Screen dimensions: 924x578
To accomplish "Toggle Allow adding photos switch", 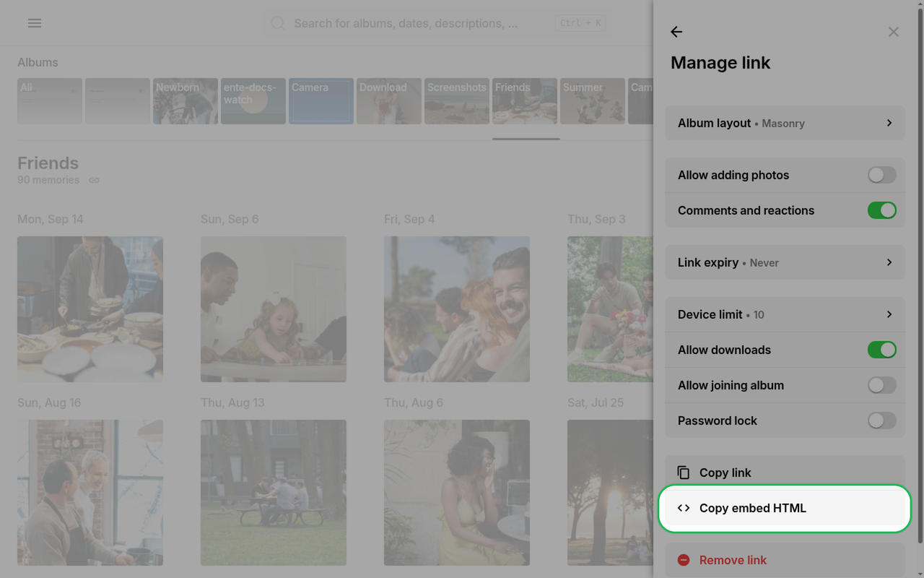I will pyautogui.click(x=882, y=175).
